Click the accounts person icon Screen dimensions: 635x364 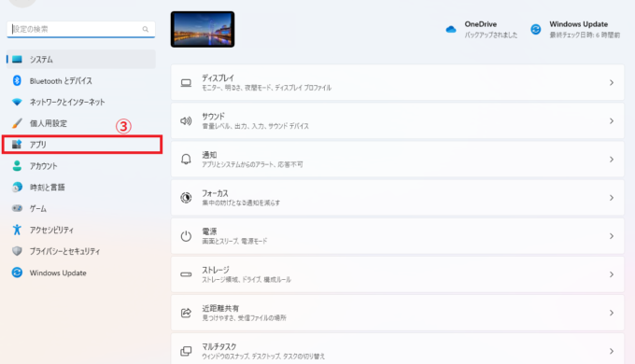coord(17,165)
